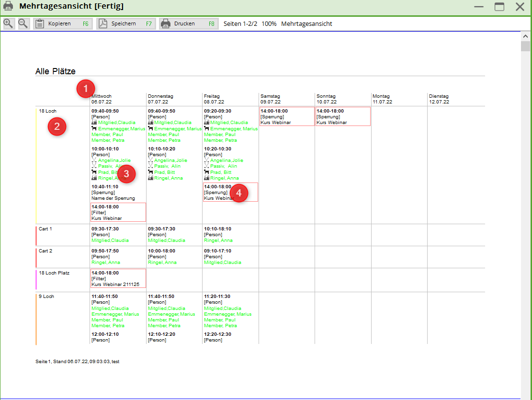
Task: Click the Samstag Kurs Webinar Sperrung entry
Action: [286, 116]
